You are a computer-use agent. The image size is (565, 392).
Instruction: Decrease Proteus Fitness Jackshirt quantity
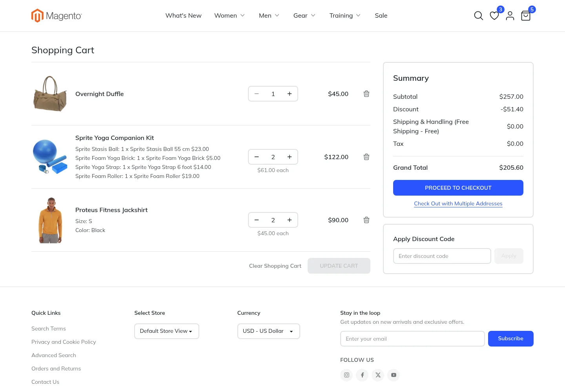[257, 220]
